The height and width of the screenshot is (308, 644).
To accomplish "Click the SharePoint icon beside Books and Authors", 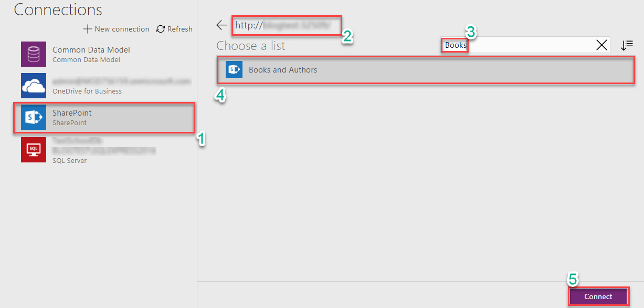I will (x=234, y=69).
